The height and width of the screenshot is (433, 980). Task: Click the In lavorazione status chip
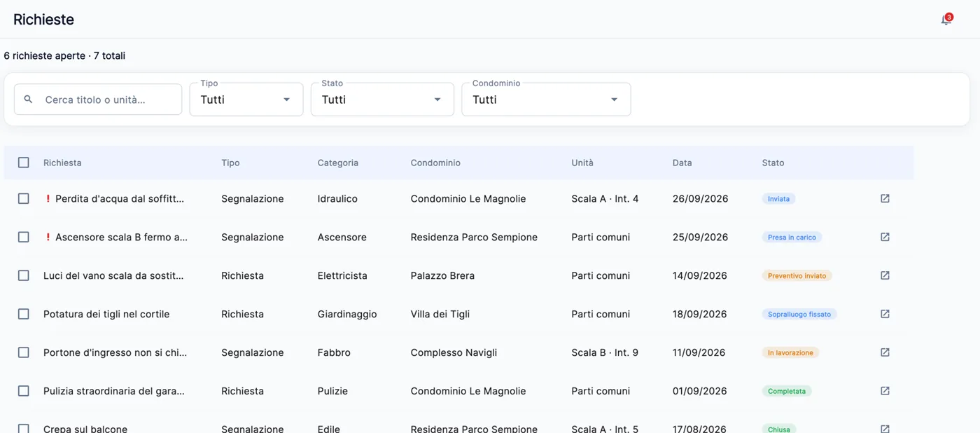pos(790,353)
